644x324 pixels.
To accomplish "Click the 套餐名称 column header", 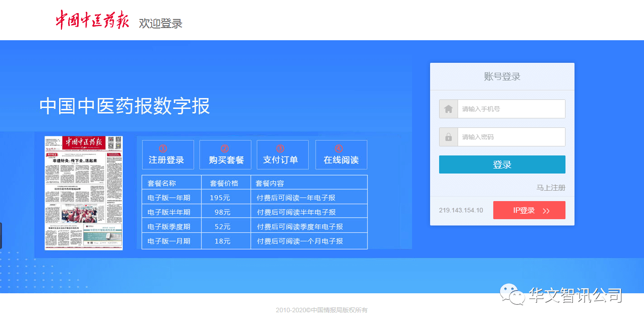I will click(162, 183).
